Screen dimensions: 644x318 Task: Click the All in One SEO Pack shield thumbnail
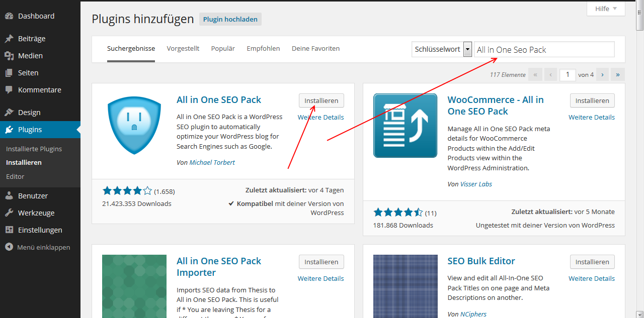pyautogui.click(x=134, y=126)
